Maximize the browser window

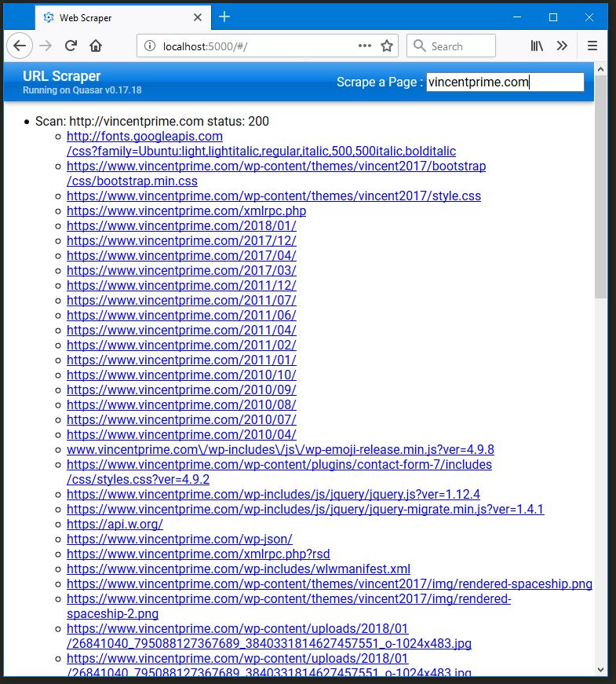pyautogui.click(x=552, y=17)
